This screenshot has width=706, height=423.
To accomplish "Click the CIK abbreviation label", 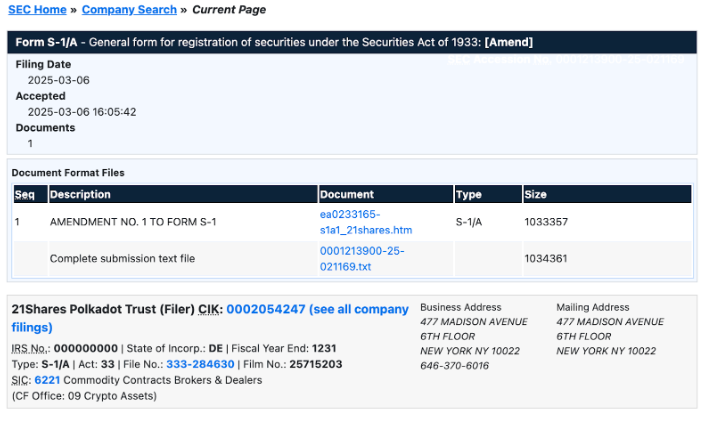I will coord(209,309).
